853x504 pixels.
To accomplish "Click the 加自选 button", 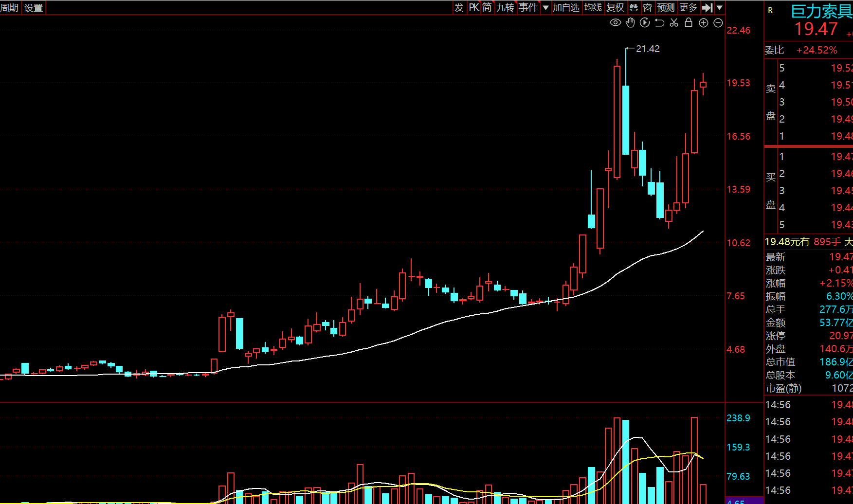I will (x=566, y=8).
